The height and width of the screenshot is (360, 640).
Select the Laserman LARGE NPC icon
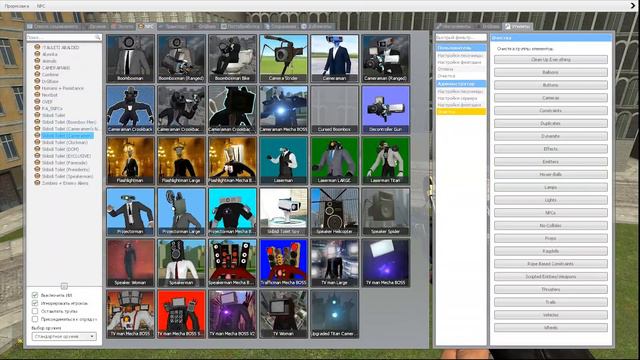[x=334, y=160]
